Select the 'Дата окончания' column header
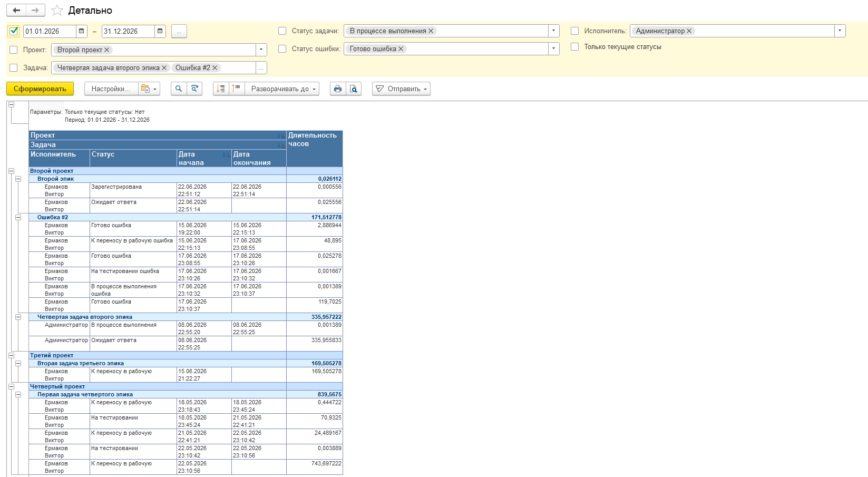 259,158
